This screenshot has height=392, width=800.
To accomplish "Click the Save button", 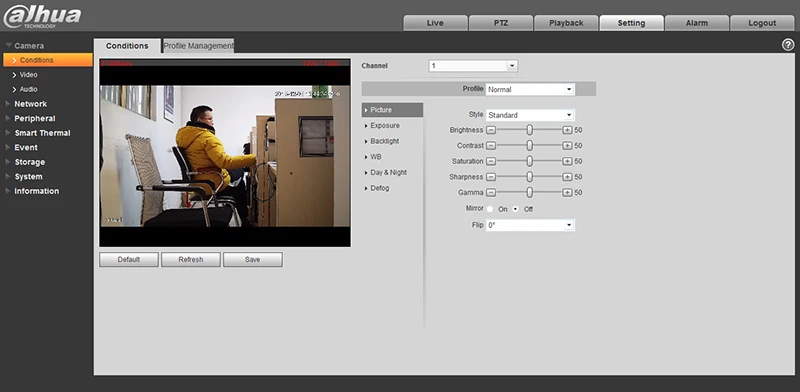I will [253, 259].
